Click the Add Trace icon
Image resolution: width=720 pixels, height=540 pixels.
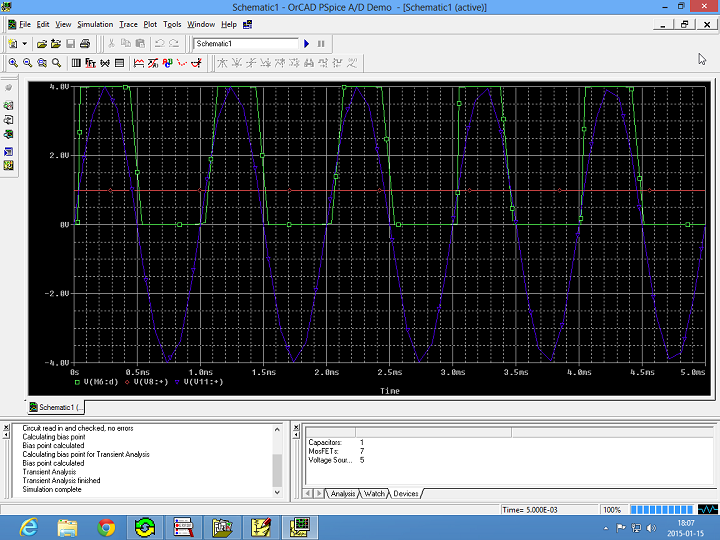tap(138, 63)
